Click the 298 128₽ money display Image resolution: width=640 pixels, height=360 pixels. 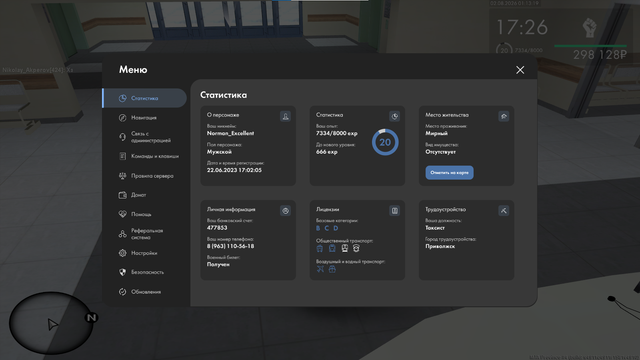[x=600, y=55]
